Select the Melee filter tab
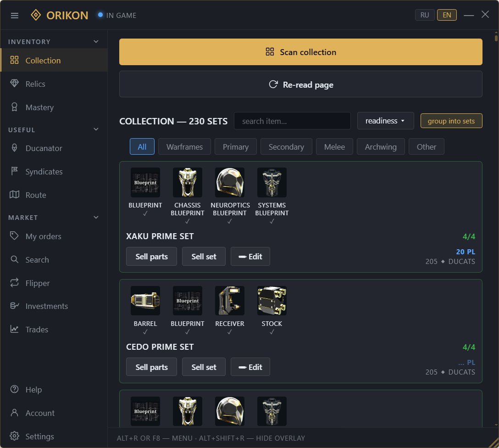499x448 pixels. [334, 146]
